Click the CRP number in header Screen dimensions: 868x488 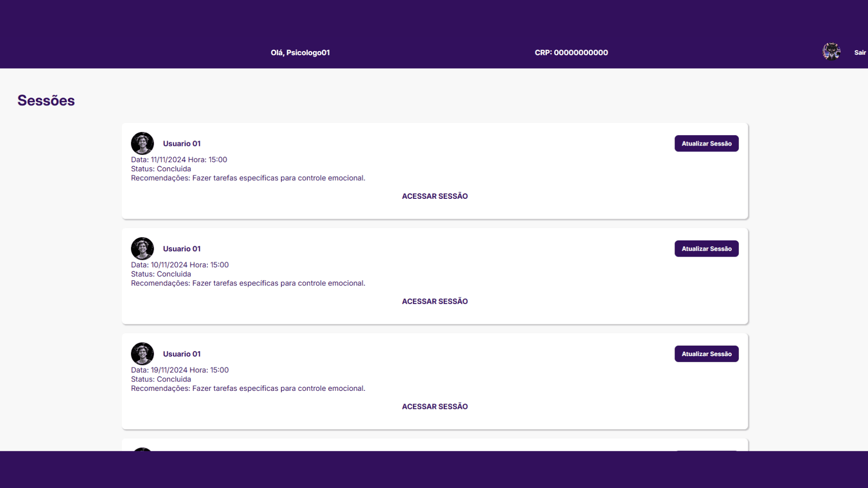571,52
